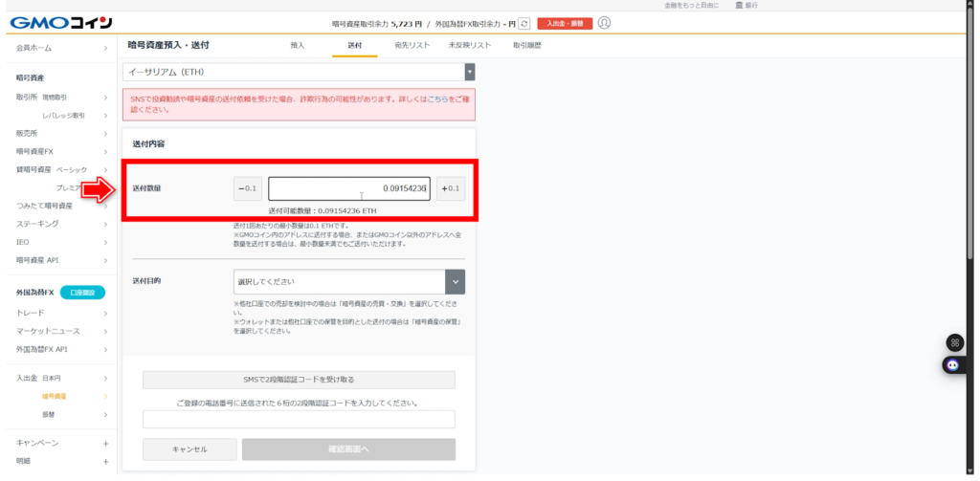Open the イーサリアム (ETH) currency dropdown

[x=299, y=72]
